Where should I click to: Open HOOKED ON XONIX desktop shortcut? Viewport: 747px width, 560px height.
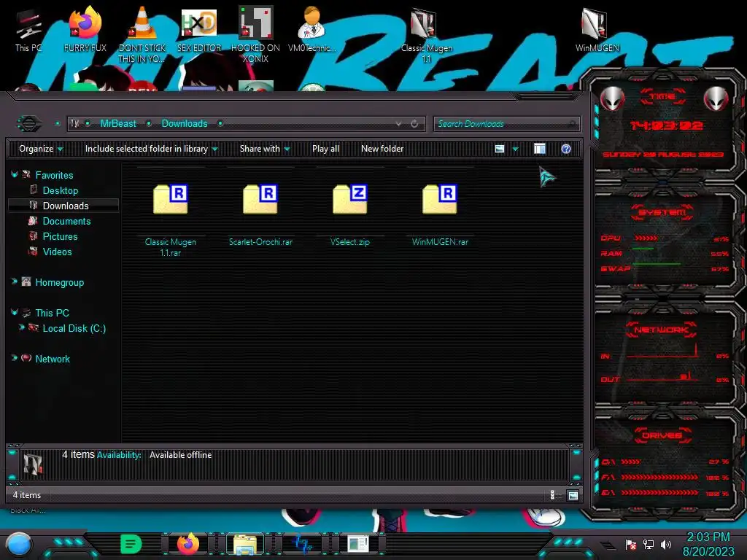pyautogui.click(x=256, y=34)
